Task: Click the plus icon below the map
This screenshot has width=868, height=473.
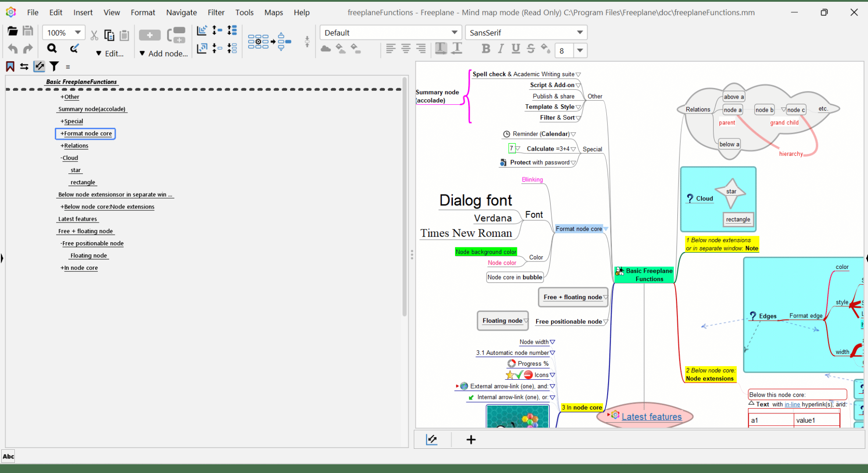Action: pos(471,439)
